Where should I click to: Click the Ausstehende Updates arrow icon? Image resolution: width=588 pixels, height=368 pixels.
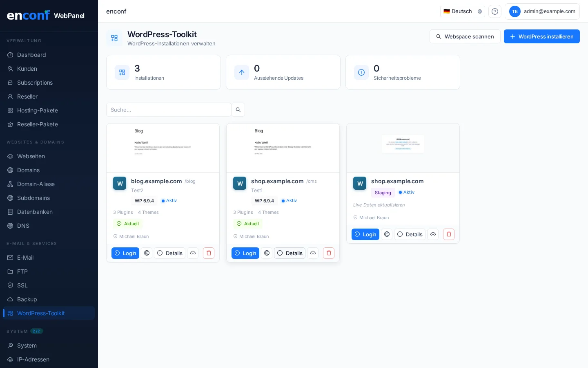click(x=242, y=72)
